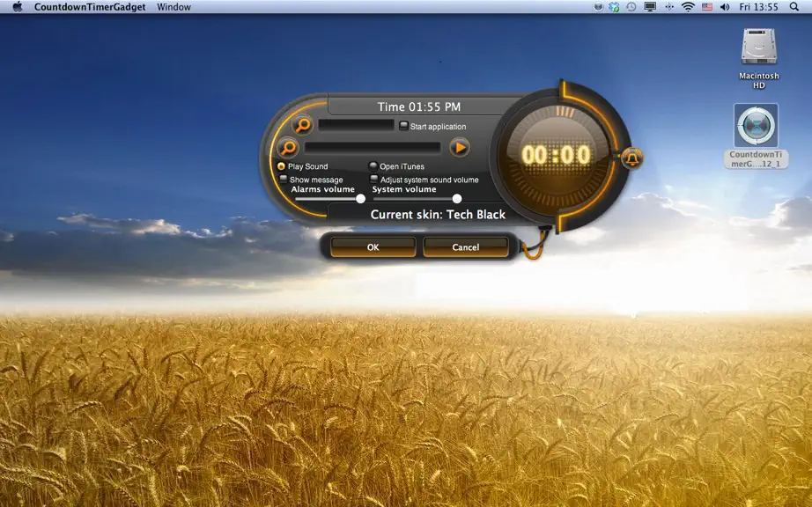Confirm settings with the OK button
This screenshot has height=507, width=812.
(x=373, y=246)
